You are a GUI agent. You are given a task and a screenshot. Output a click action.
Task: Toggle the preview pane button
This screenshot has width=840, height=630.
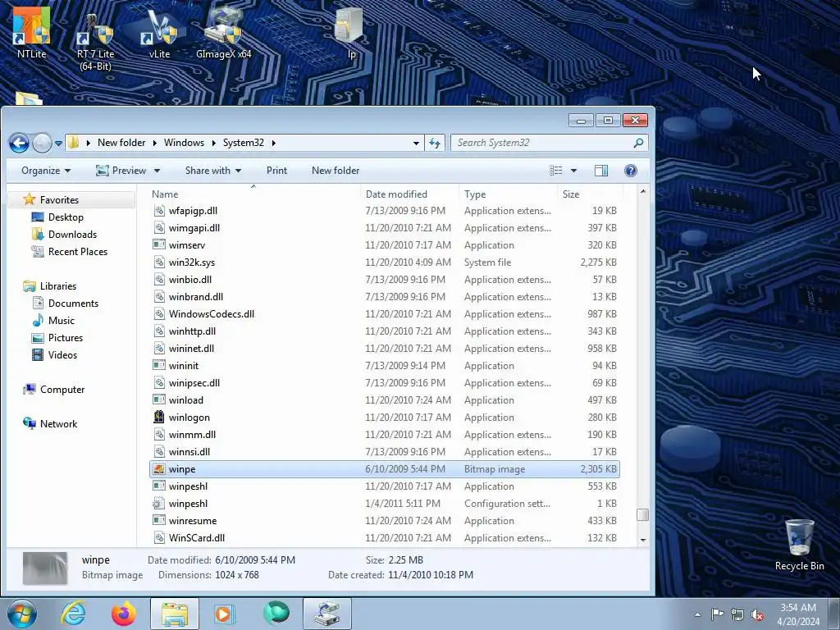click(601, 171)
